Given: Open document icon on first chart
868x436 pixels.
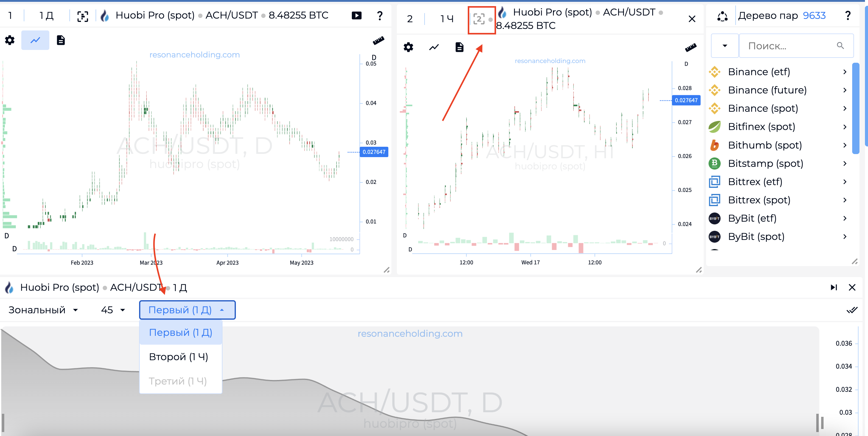Looking at the screenshot, I should click(x=61, y=40).
